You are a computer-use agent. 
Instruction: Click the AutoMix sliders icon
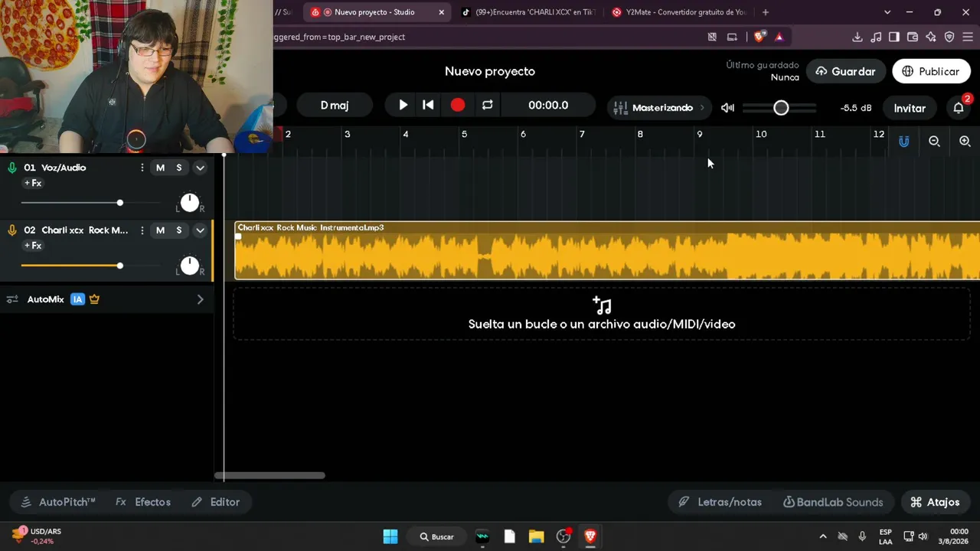point(11,299)
